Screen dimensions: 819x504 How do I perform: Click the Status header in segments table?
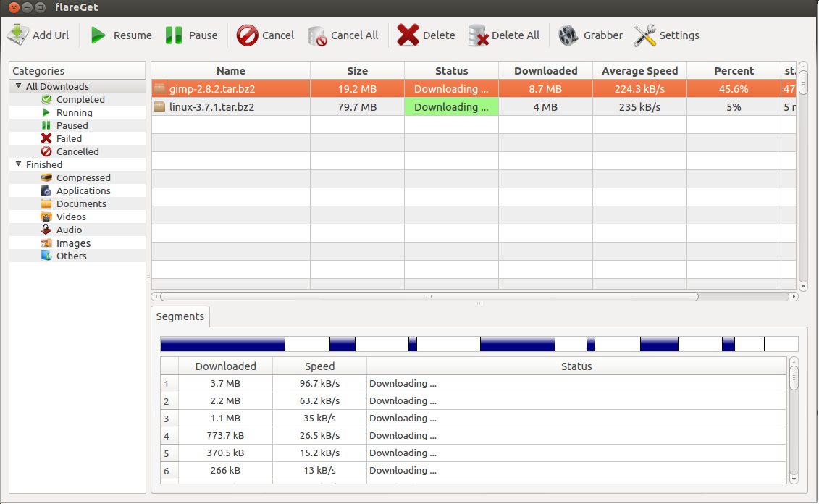pyautogui.click(x=576, y=366)
